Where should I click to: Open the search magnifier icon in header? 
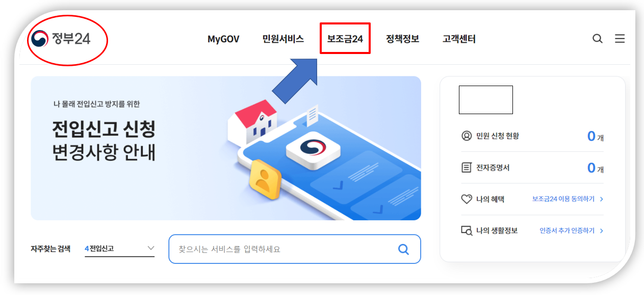click(x=598, y=39)
